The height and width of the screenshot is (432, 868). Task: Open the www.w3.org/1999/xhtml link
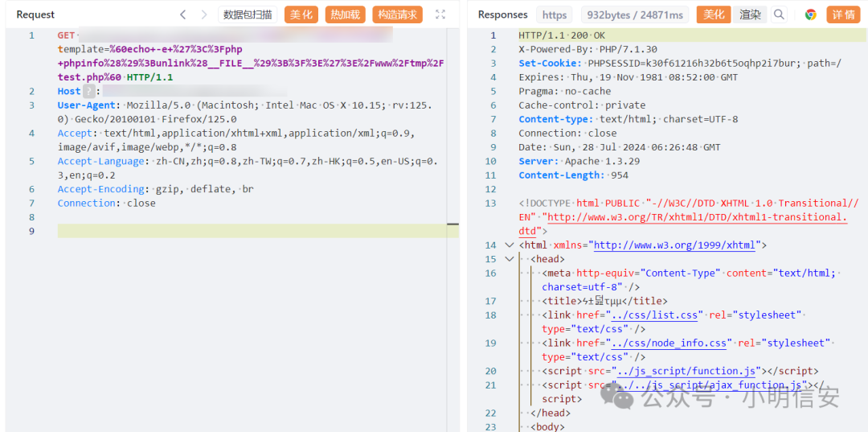pos(674,245)
